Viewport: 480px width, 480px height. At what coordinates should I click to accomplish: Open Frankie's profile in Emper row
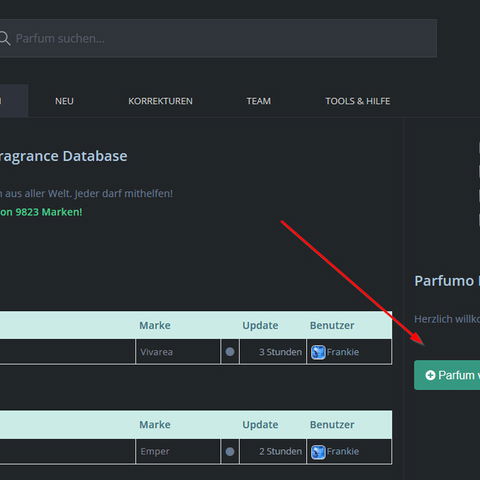[x=343, y=451]
